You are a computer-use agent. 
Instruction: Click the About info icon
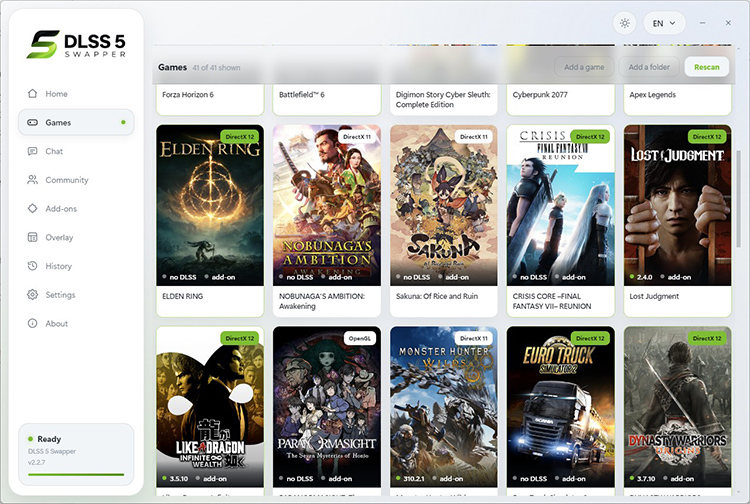pyautogui.click(x=32, y=323)
